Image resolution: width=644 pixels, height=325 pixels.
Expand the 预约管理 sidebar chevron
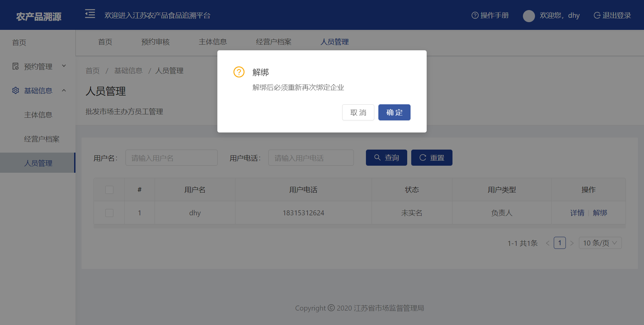(x=64, y=66)
